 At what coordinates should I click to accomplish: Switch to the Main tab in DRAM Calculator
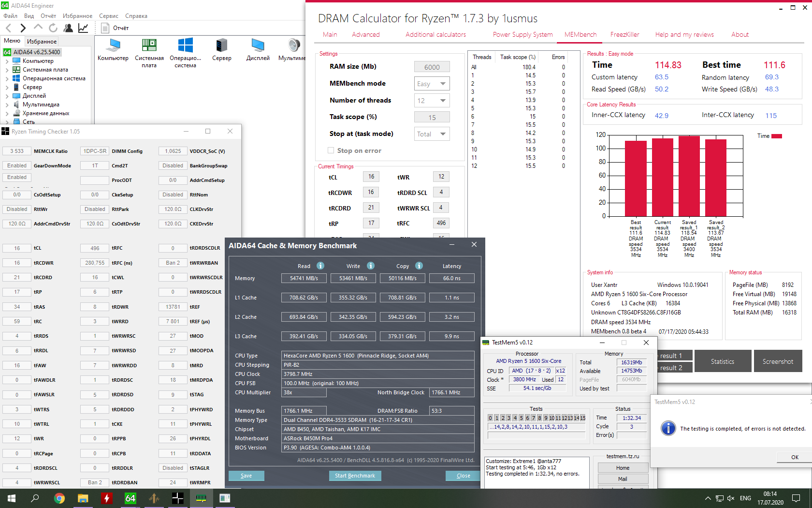pyautogui.click(x=330, y=34)
